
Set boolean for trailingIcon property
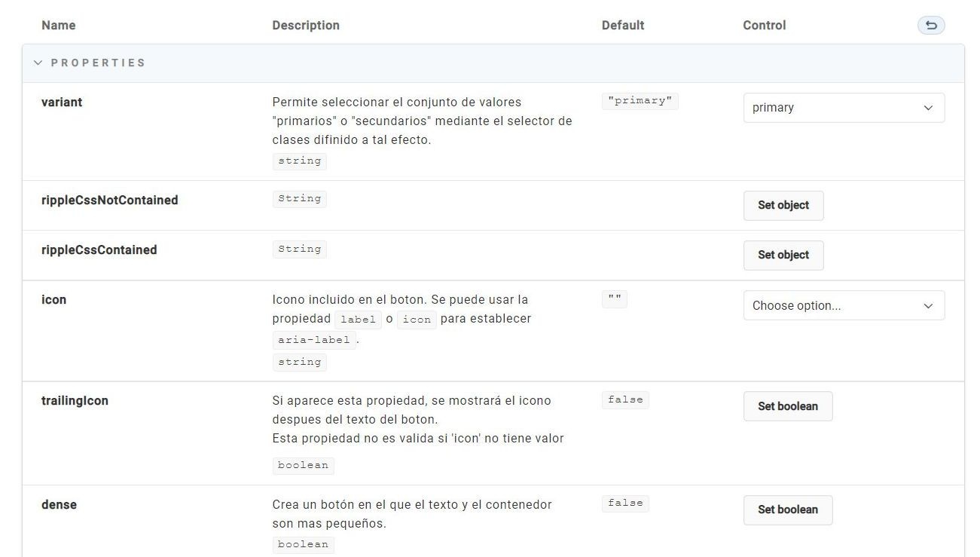(x=788, y=406)
